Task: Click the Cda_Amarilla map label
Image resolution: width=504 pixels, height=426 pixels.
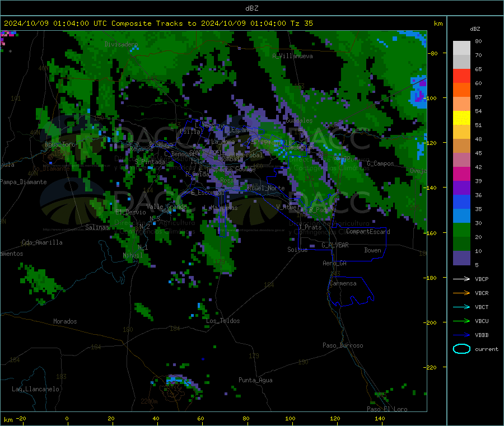Action: pos(42,242)
